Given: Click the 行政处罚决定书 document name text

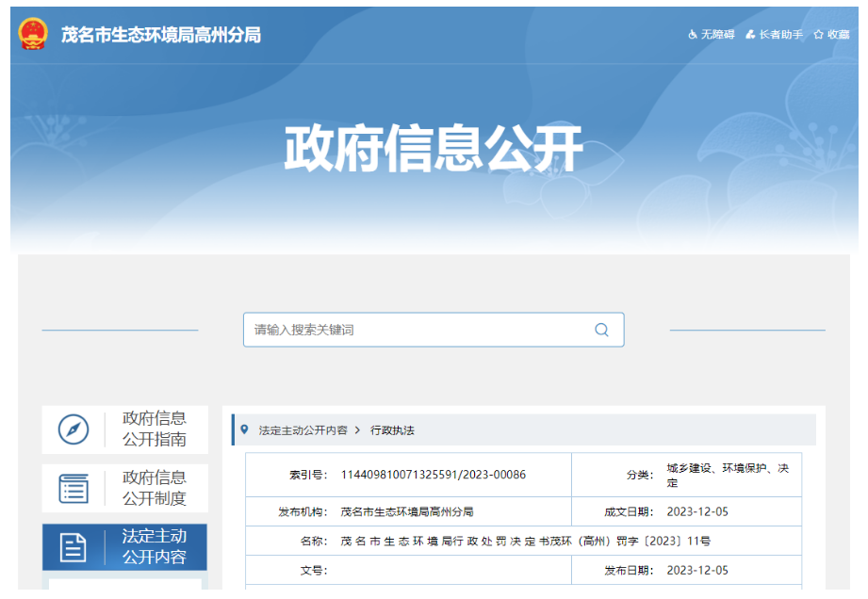Looking at the screenshot, I should 525,542.
